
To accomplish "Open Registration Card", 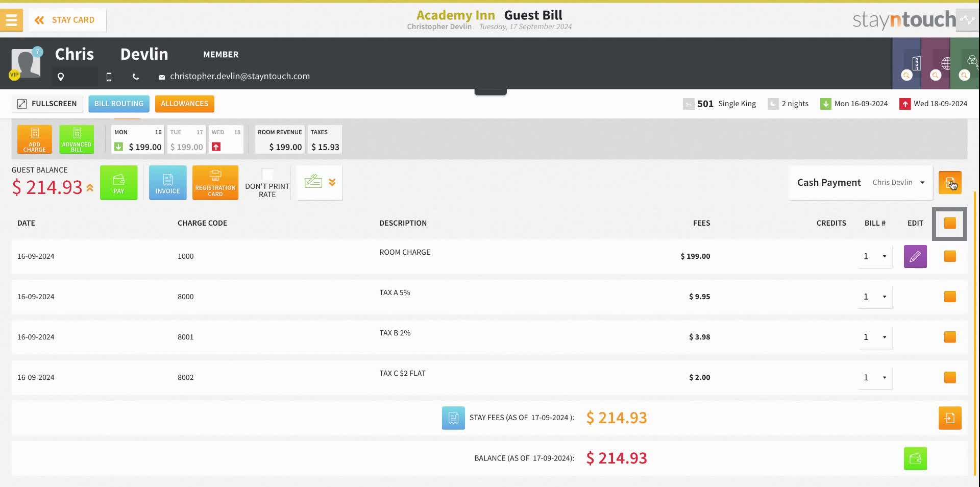I will (215, 183).
